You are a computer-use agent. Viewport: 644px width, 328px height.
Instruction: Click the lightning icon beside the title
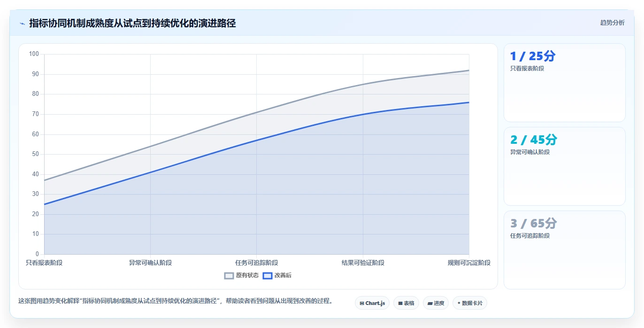[x=22, y=23]
